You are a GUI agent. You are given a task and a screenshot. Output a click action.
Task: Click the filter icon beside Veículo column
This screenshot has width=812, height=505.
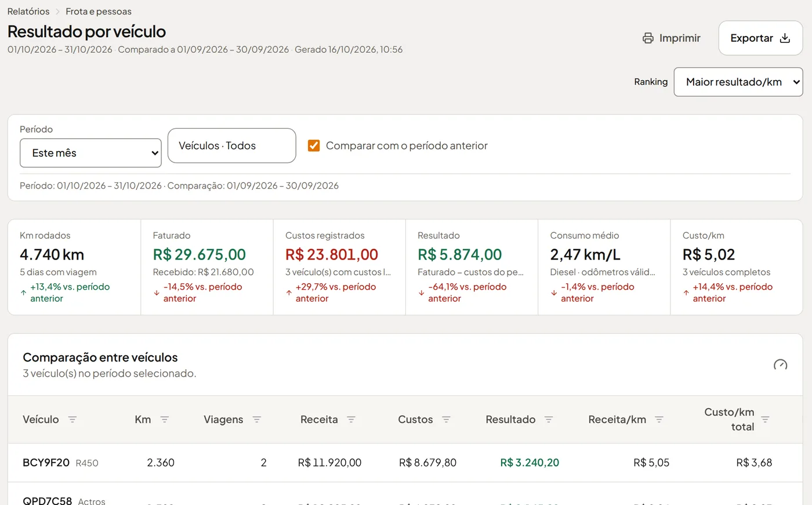[x=72, y=419]
